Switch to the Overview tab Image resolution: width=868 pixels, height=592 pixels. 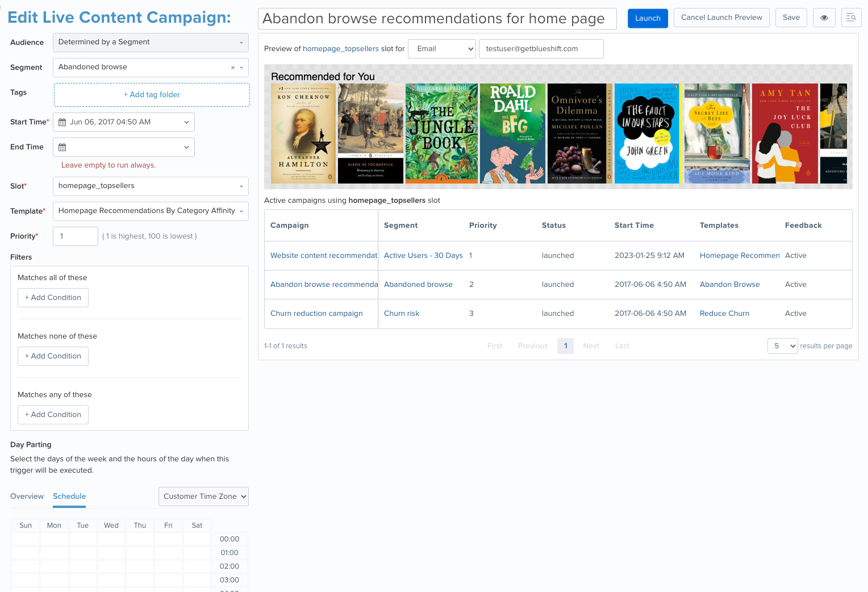[x=27, y=497]
